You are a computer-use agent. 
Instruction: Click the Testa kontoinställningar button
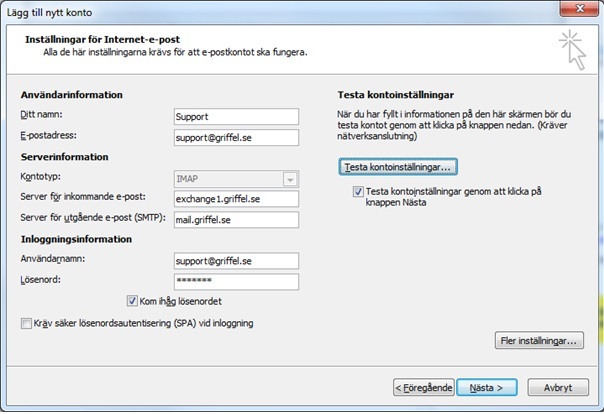(x=398, y=167)
